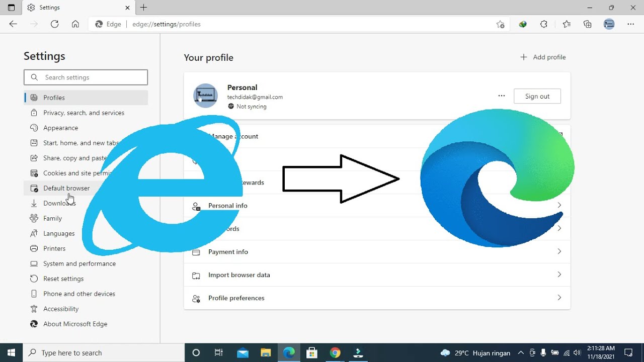The height and width of the screenshot is (362, 644).
Task: Click the Personal info person icon
Action: pyautogui.click(x=196, y=206)
